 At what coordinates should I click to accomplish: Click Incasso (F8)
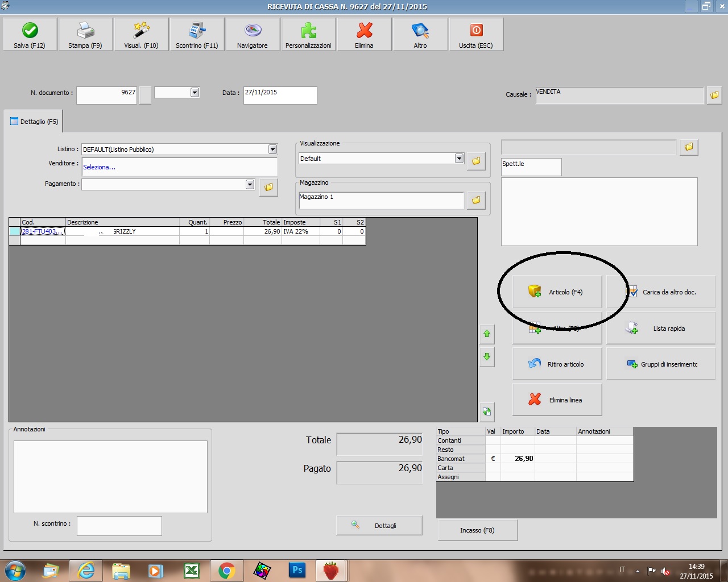pyautogui.click(x=478, y=530)
